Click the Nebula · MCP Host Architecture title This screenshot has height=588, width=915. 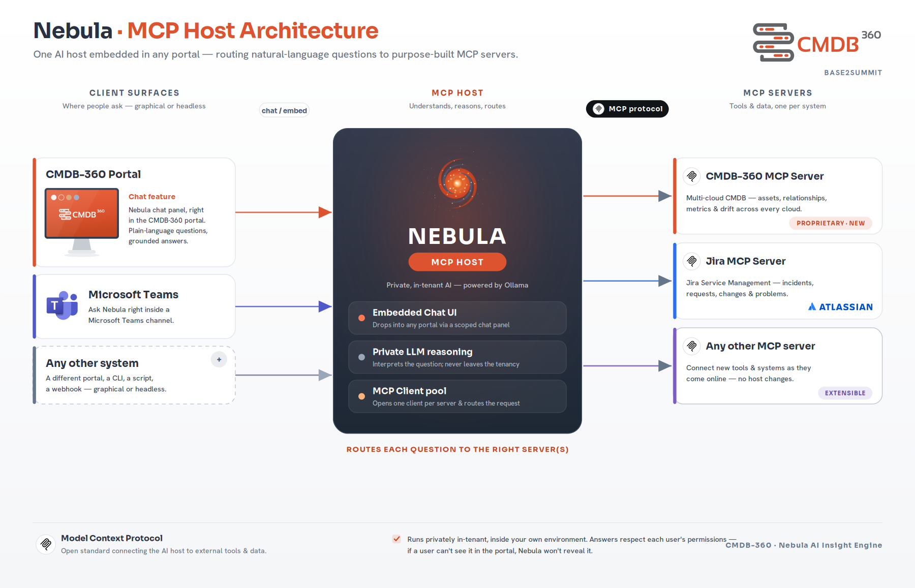click(206, 30)
